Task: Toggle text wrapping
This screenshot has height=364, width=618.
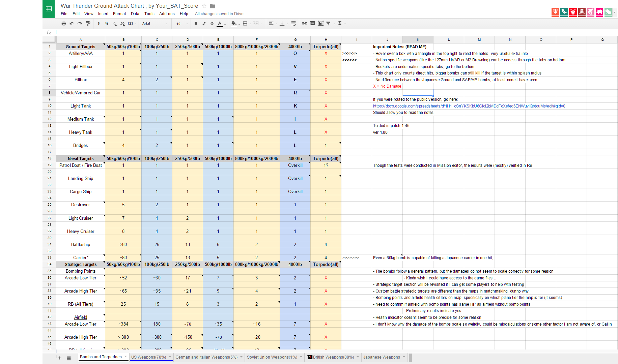Action: 293,24
